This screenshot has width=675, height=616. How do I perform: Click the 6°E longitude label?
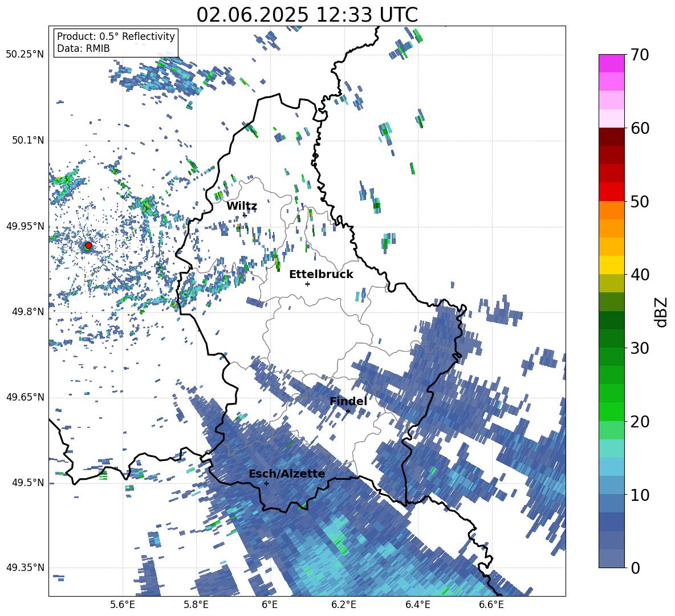point(270,605)
